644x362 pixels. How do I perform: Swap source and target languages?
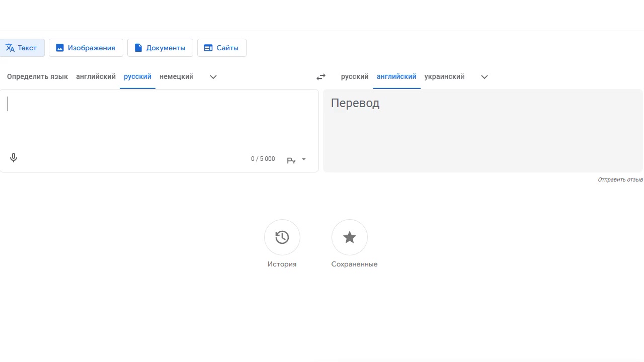pos(321,77)
